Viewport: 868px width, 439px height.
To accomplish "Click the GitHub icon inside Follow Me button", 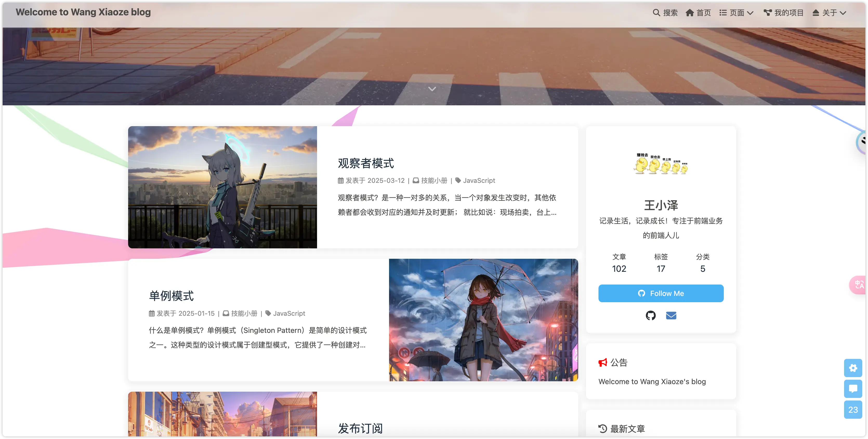I will point(642,293).
